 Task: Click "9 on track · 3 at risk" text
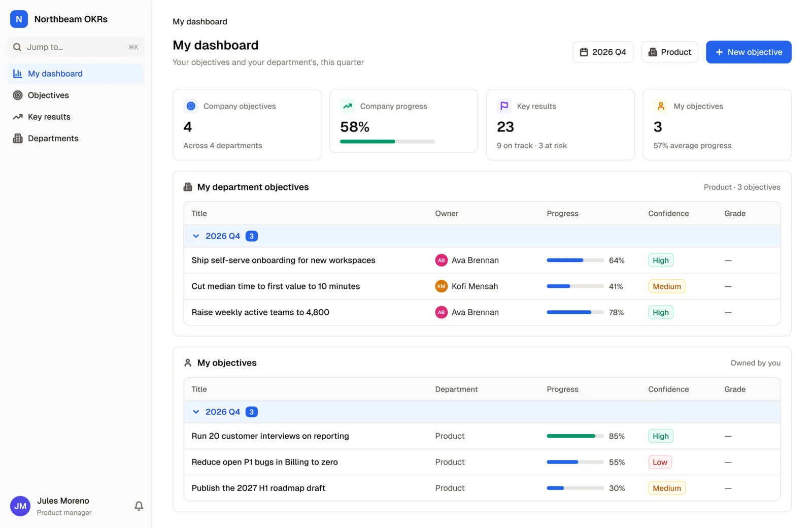[532, 146]
